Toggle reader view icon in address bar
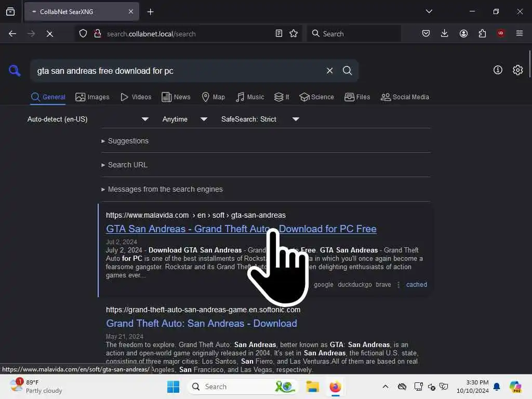532x399 pixels. coord(279,34)
